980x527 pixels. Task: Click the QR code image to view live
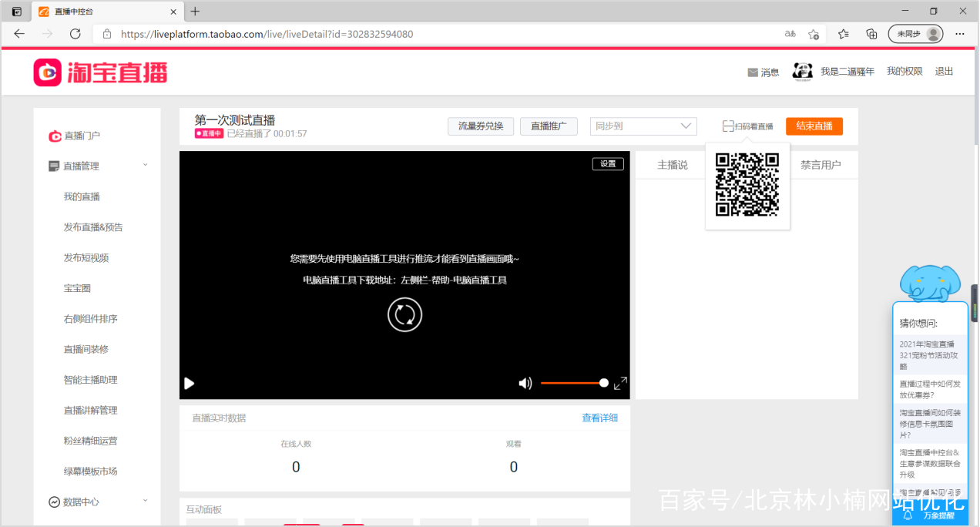coord(747,185)
